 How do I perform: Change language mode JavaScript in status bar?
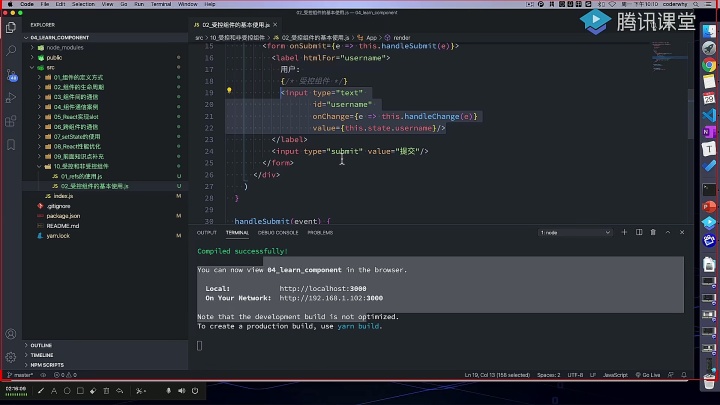click(x=615, y=375)
